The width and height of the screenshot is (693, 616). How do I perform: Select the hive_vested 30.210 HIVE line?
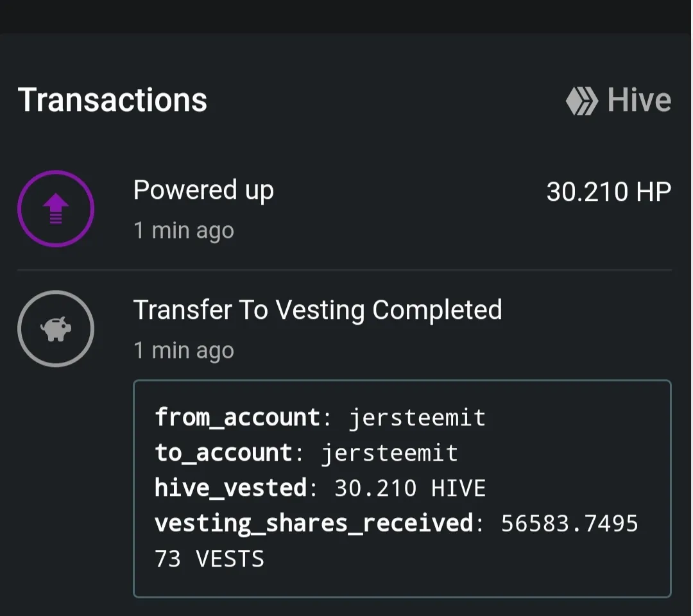click(x=320, y=488)
